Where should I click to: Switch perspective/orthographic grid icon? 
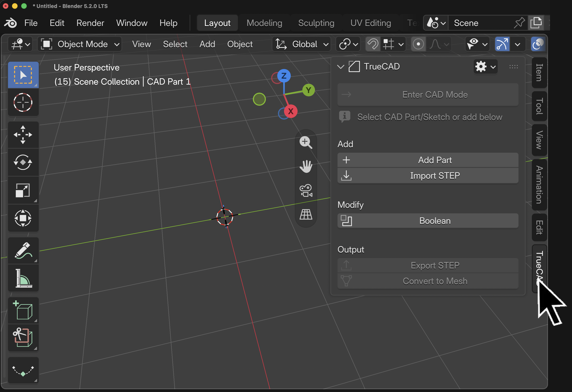coord(306,214)
